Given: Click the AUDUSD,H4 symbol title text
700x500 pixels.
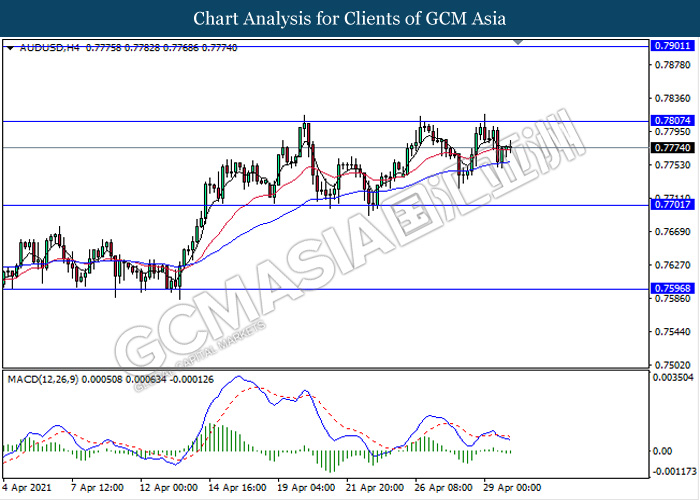Looking at the screenshot, I should [50, 47].
